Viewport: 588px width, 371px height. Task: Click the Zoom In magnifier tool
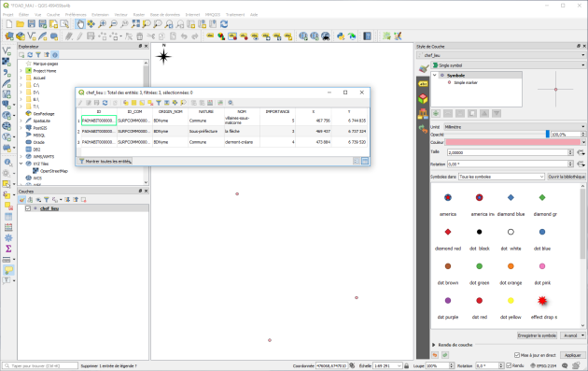click(x=102, y=24)
